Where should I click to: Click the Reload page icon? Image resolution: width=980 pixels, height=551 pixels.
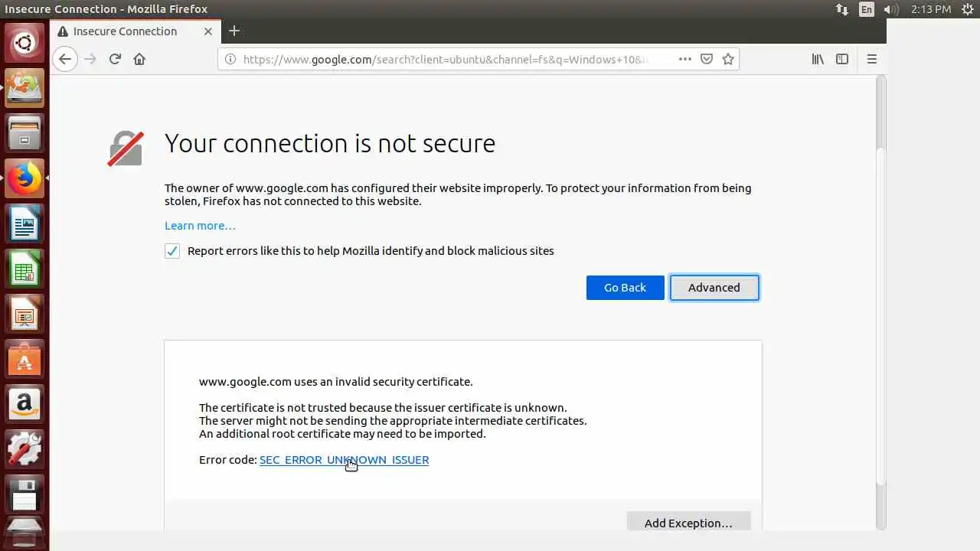(x=115, y=59)
